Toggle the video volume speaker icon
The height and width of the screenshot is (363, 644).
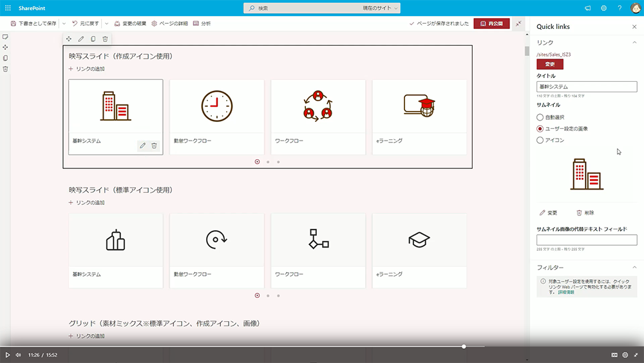(x=18, y=355)
